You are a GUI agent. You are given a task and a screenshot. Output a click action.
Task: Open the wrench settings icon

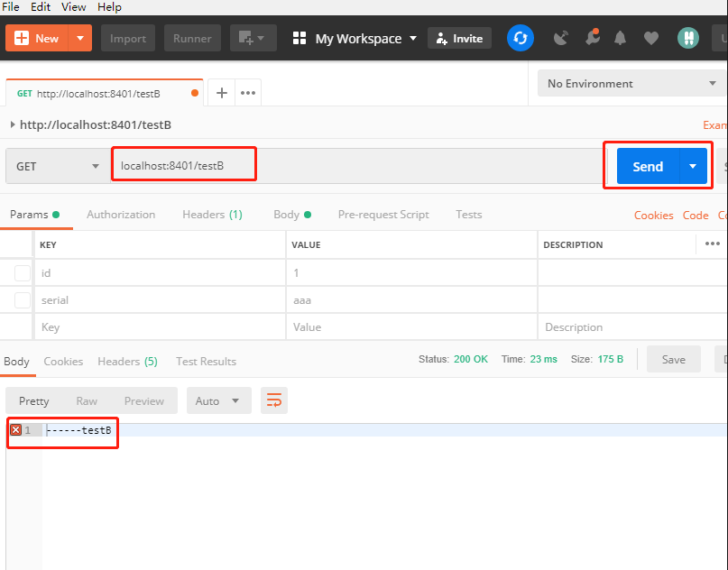coord(592,37)
